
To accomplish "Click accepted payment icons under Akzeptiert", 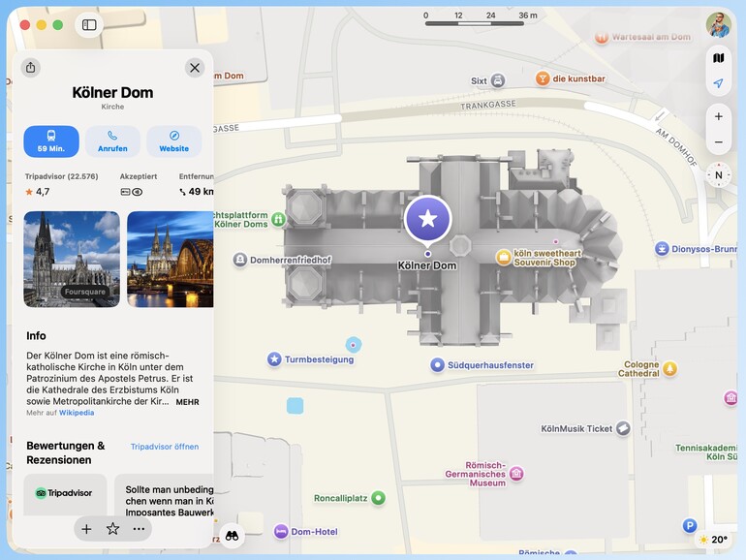I will 132,192.
